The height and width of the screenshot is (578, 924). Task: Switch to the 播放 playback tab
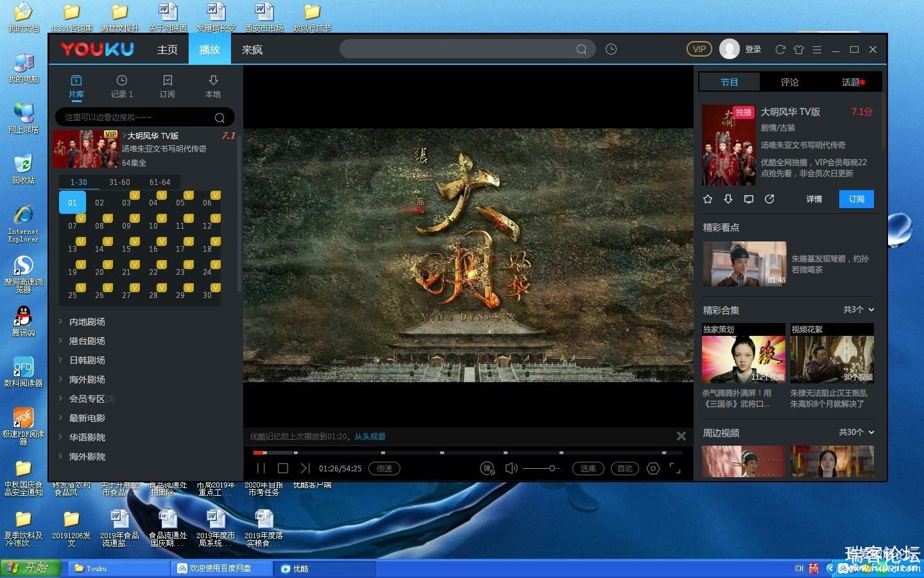click(x=209, y=49)
